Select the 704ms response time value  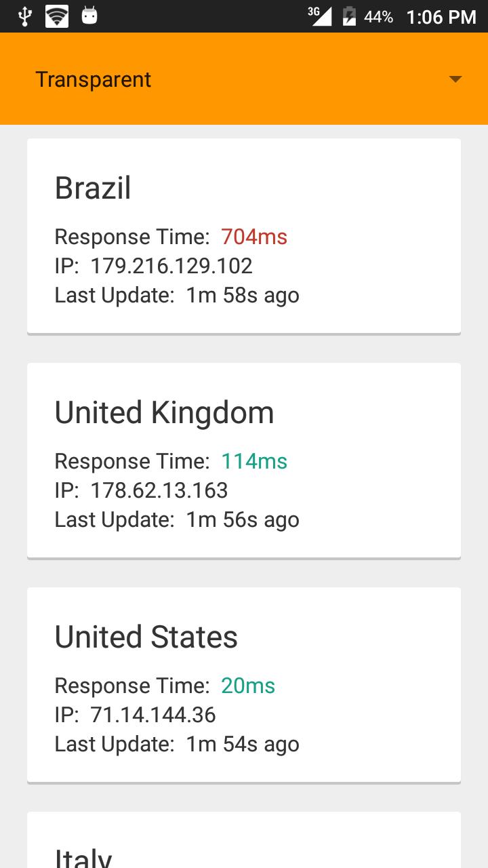(254, 237)
